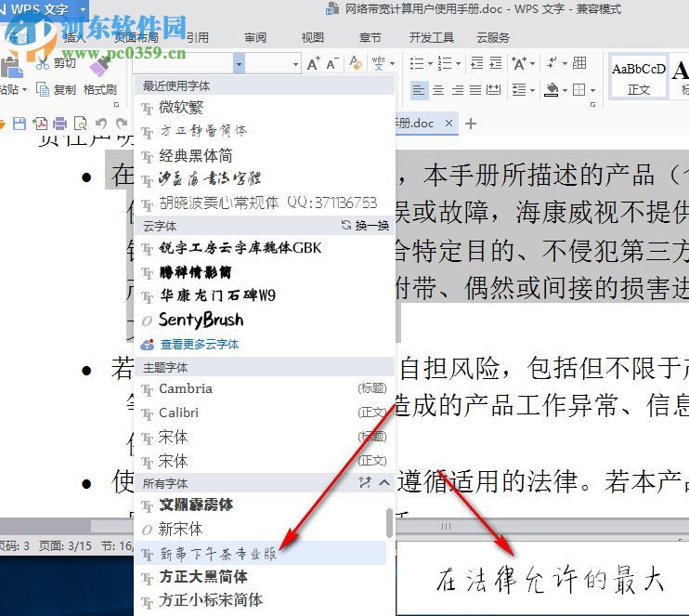Screen dimensions: 689x616
Task: Open the font size dropdown arrow
Action: coord(295,65)
